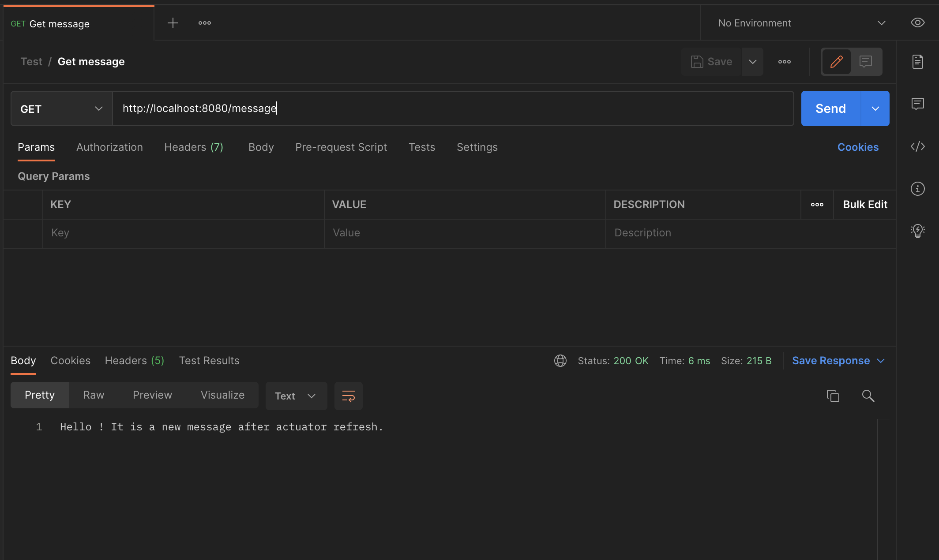Open the Documentation panel icon
939x560 pixels.
point(918,62)
